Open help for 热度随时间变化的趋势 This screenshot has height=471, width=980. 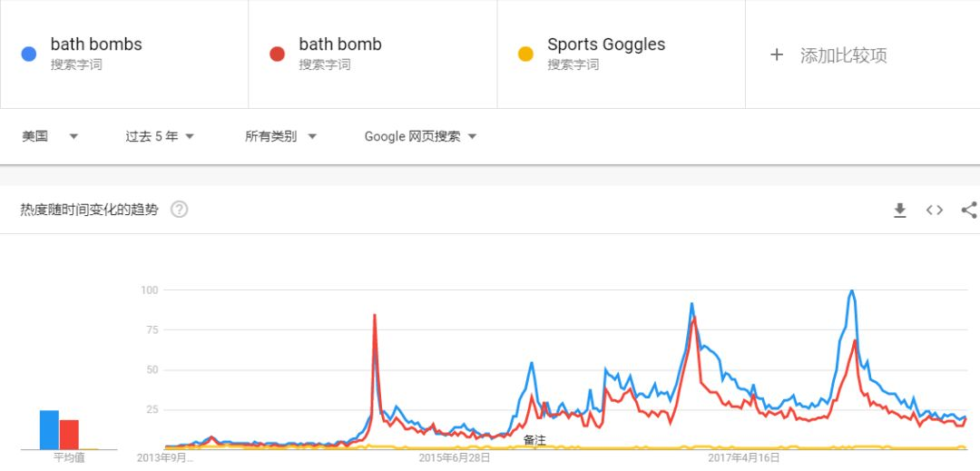[x=180, y=210]
